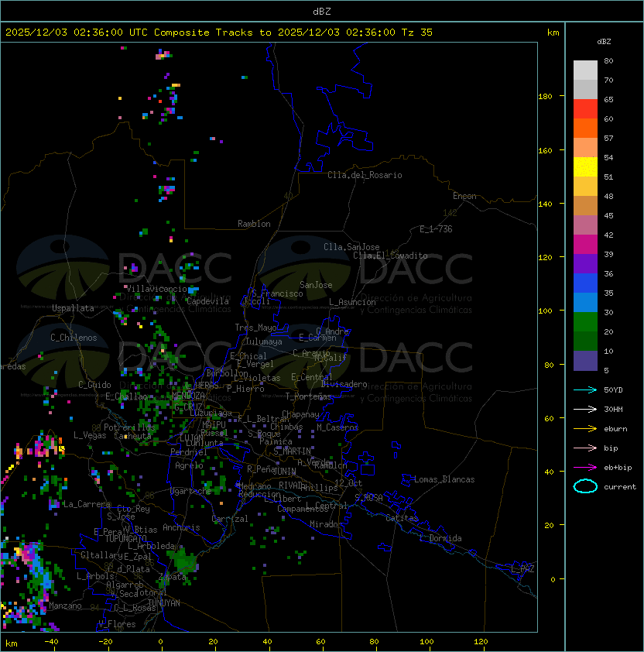Select the red 60-65 dBZ swatch
The width and height of the screenshot is (644, 652).
tap(585, 109)
